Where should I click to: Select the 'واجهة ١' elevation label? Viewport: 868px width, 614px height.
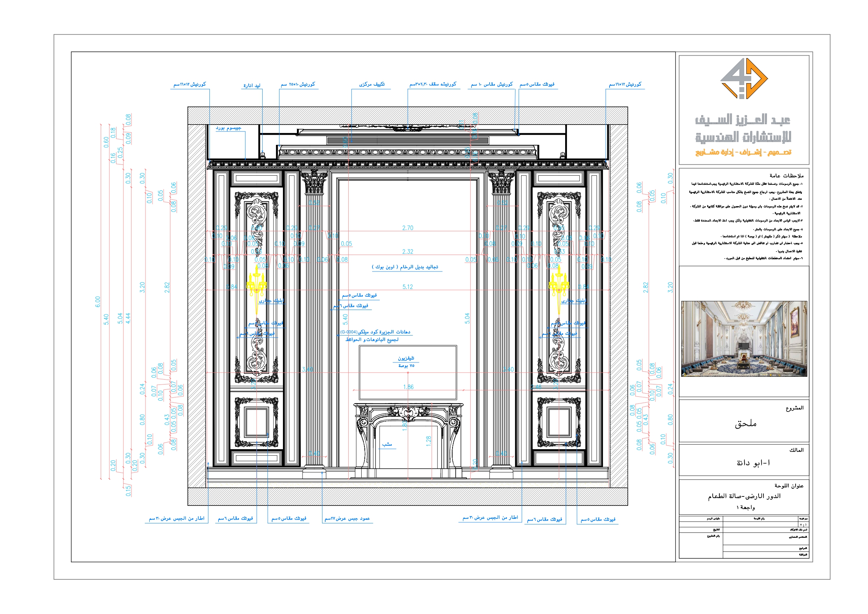(745, 507)
